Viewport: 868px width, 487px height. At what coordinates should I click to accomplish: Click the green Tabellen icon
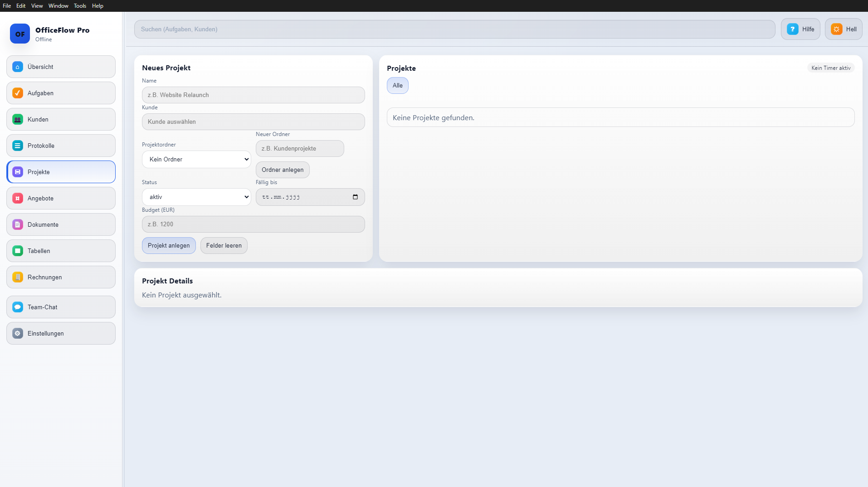point(18,251)
